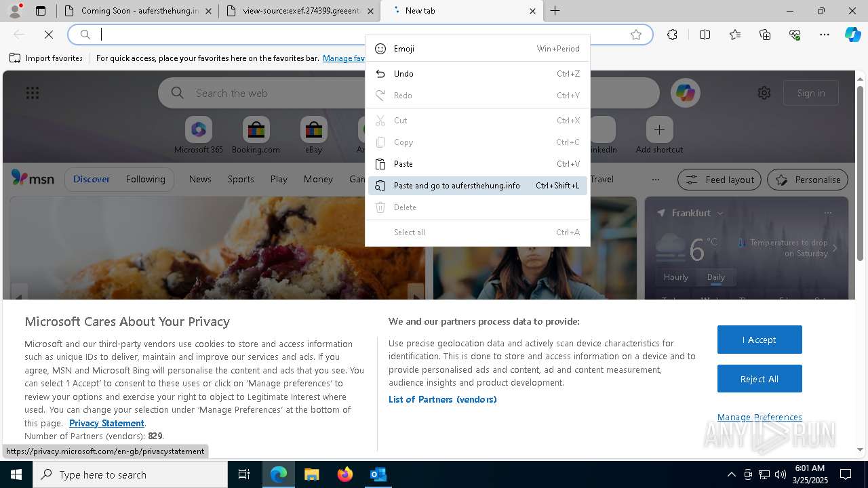Expand the Frankfurt location dropdown
Screen dimensions: 868x488
[720, 213]
